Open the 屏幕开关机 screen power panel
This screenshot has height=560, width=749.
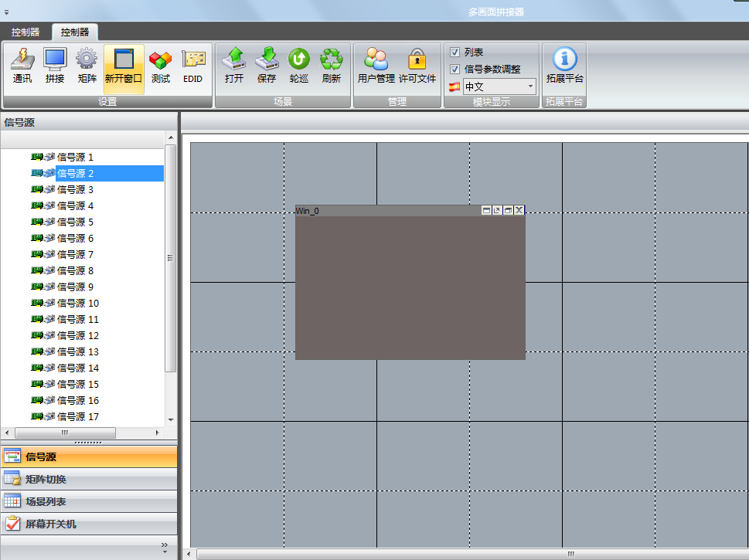pyautogui.click(x=89, y=524)
